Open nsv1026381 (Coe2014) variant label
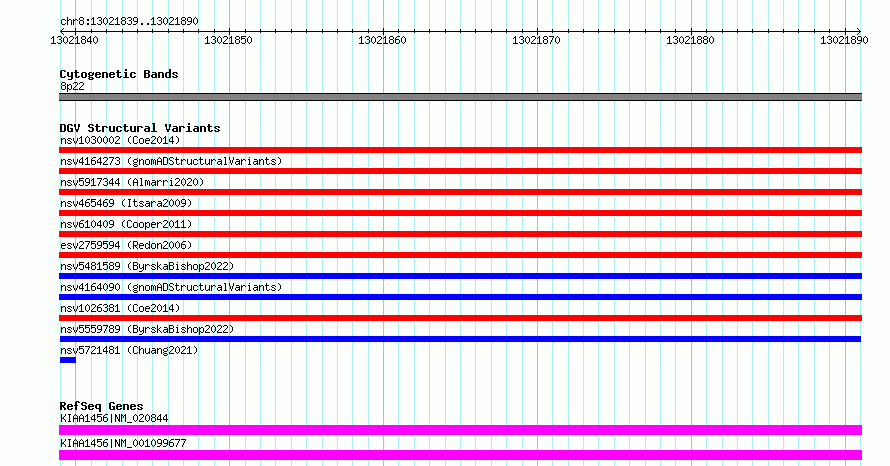 (x=120, y=308)
